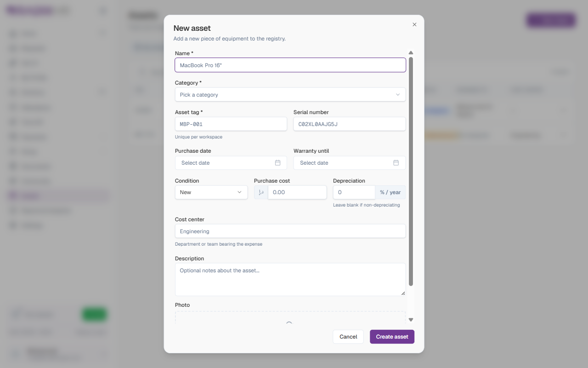Focus the Cost center field
This screenshot has height=368, width=588.
pyautogui.click(x=290, y=231)
